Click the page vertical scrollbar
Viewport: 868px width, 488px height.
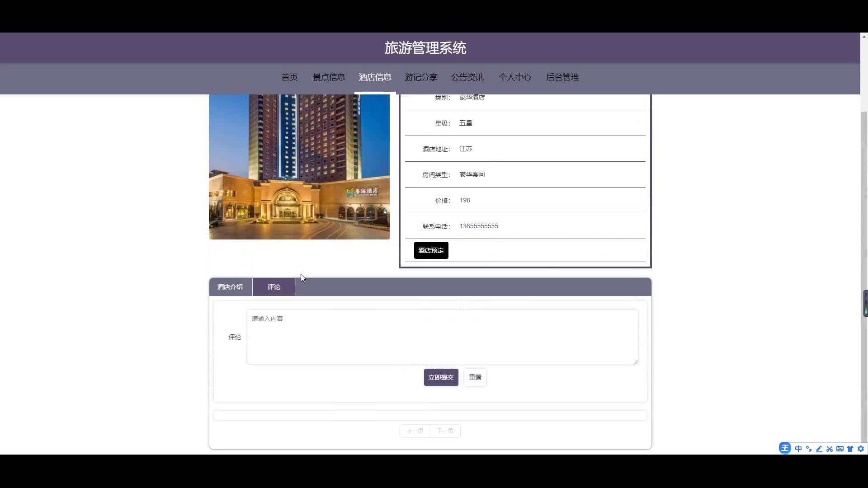point(864,226)
